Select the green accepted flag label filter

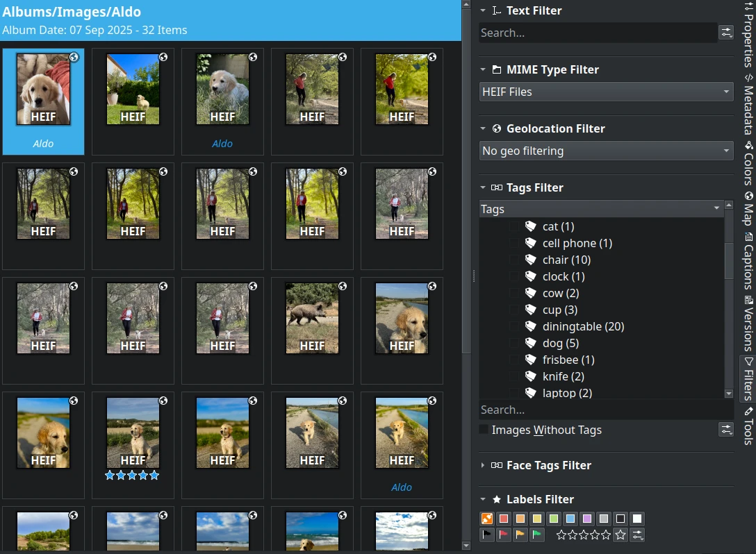(536, 535)
